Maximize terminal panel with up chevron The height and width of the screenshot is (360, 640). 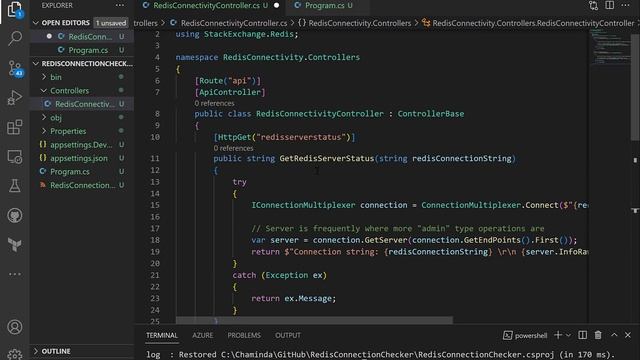click(x=614, y=335)
